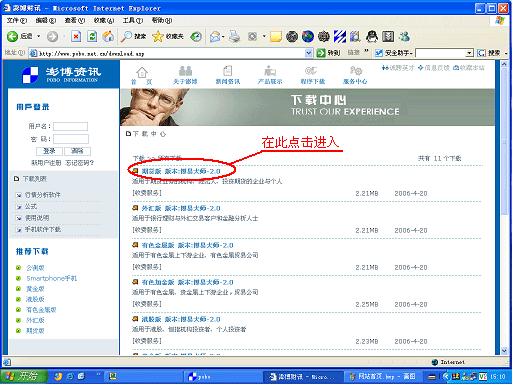512x384 pixels.
Task: Click 忘记密码? forgot password link
Action: point(80,163)
